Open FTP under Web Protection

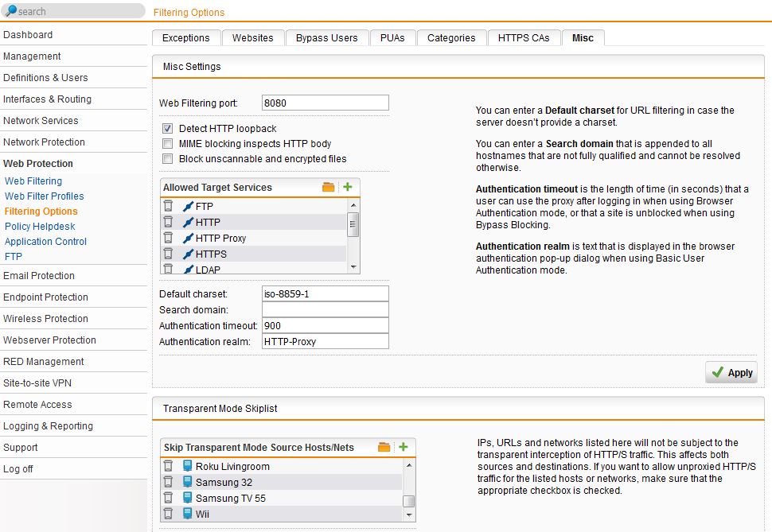click(14, 257)
